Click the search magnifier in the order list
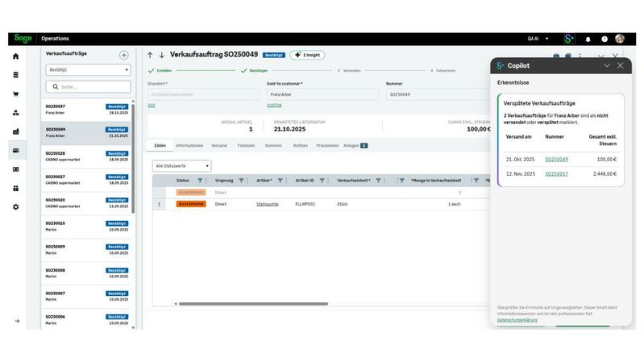This screenshot has height=362, width=644. (x=56, y=87)
